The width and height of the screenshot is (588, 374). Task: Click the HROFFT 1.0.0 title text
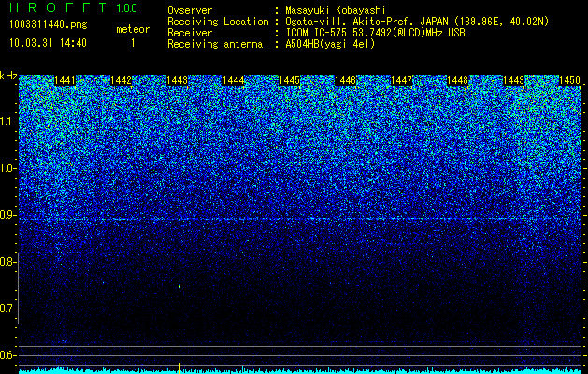coord(74,7)
